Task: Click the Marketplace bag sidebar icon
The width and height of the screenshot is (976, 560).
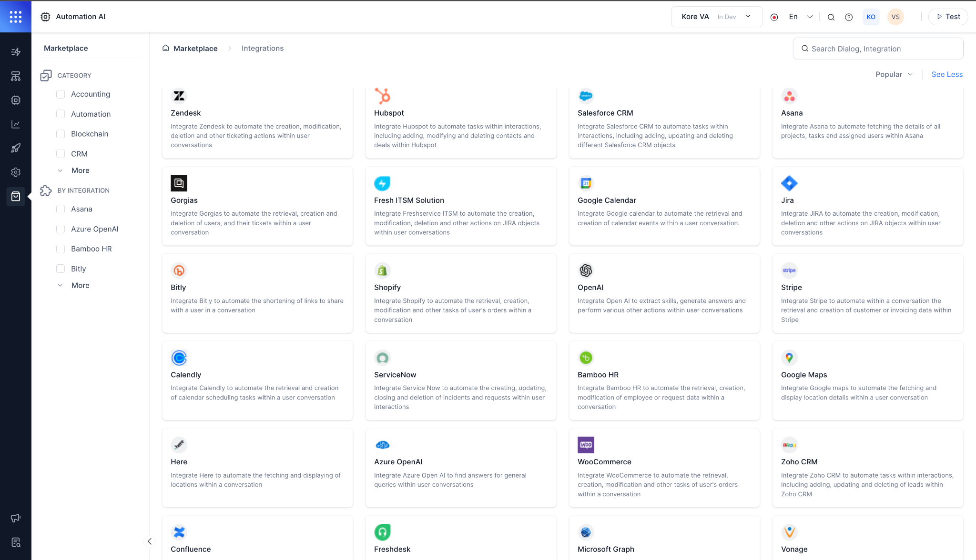Action: coord(16,196)
